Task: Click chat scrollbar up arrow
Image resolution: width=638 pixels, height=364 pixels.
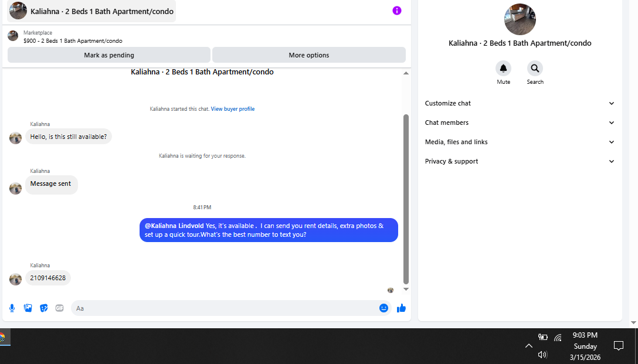Action: (406, 73)
